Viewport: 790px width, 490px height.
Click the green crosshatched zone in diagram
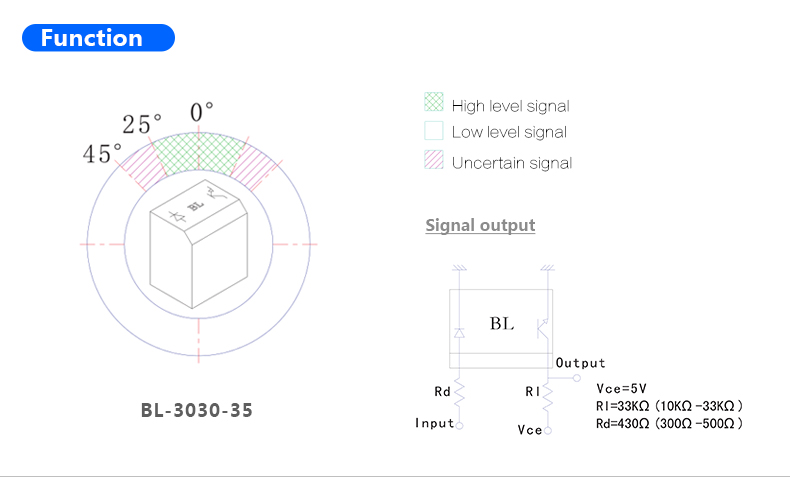(x=199, y=154)
